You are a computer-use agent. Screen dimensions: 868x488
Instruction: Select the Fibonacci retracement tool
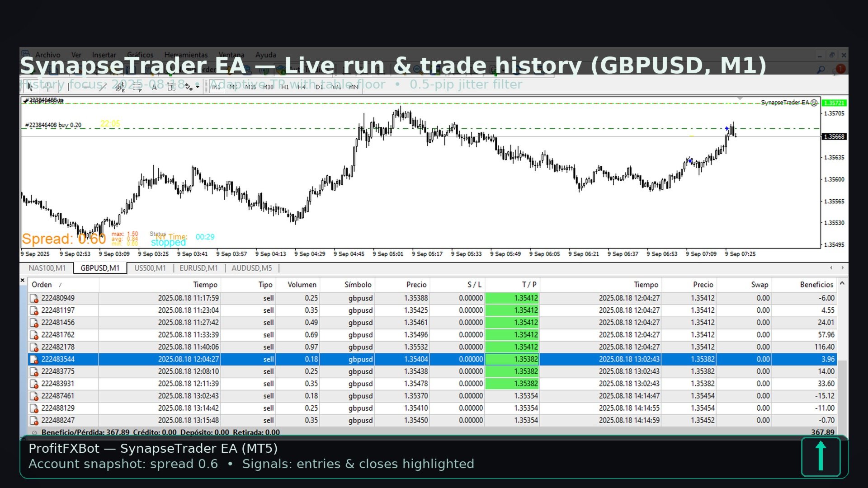coord(137,87)
